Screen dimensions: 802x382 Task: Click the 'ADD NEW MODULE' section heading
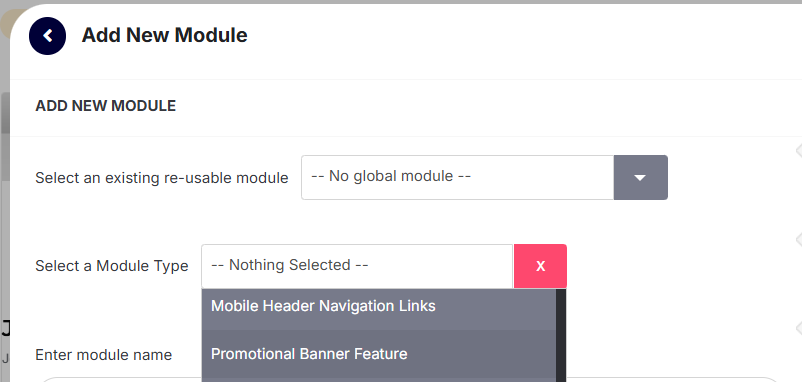point(105,106)
